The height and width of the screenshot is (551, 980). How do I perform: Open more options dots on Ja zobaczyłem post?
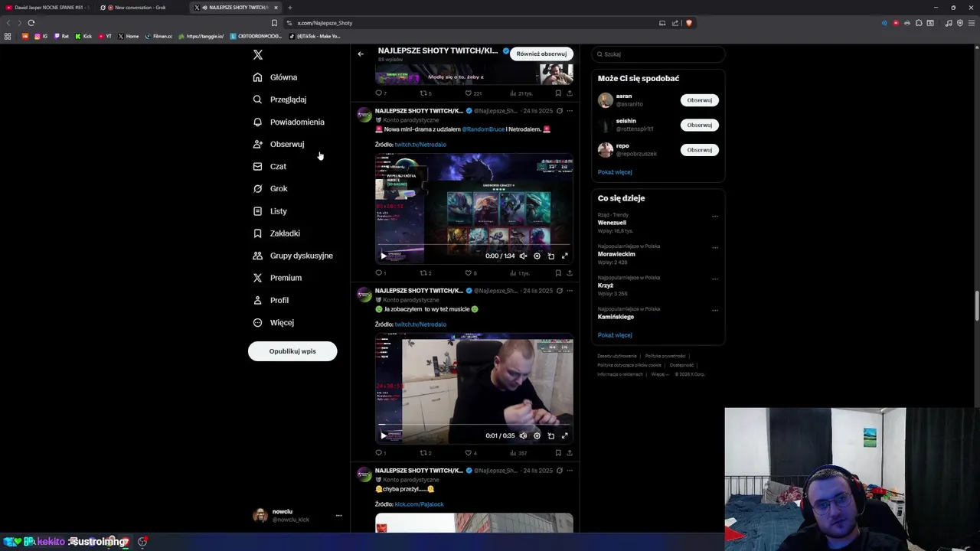click(570, 291)
